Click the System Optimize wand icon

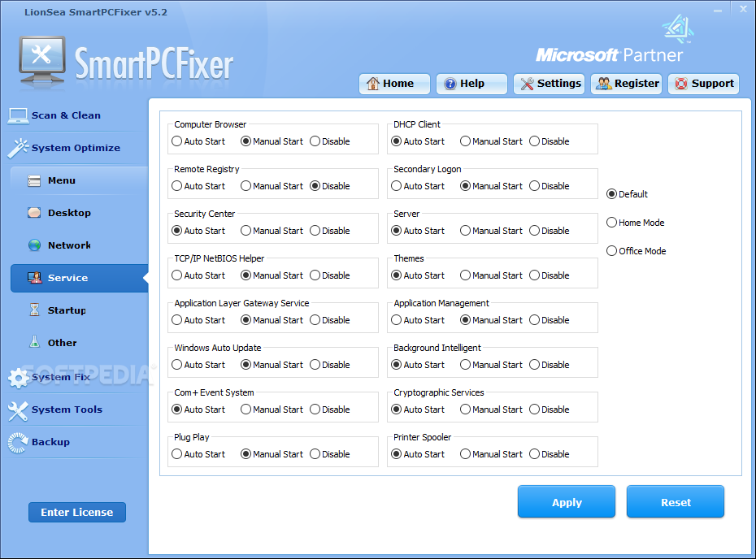tap(18, 149)
